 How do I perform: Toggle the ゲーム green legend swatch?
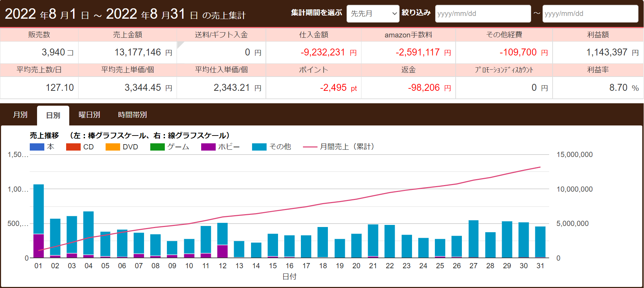[x=158, y=147]
